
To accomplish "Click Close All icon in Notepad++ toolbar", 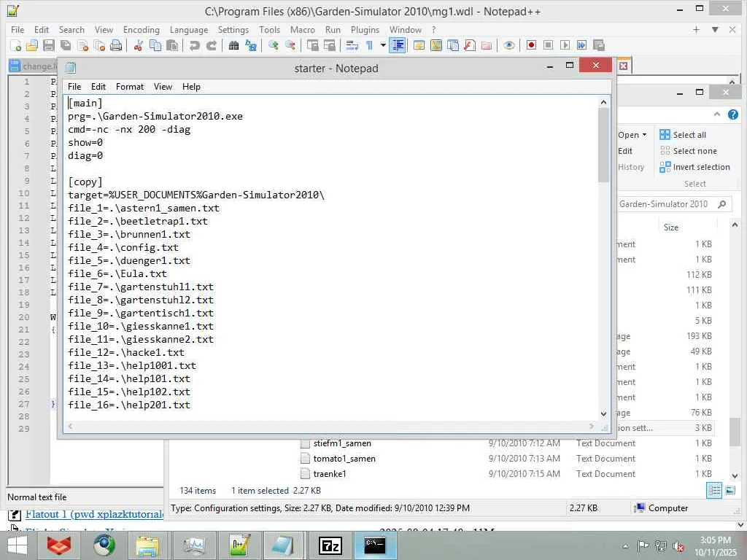I will [x=99, y=45].
